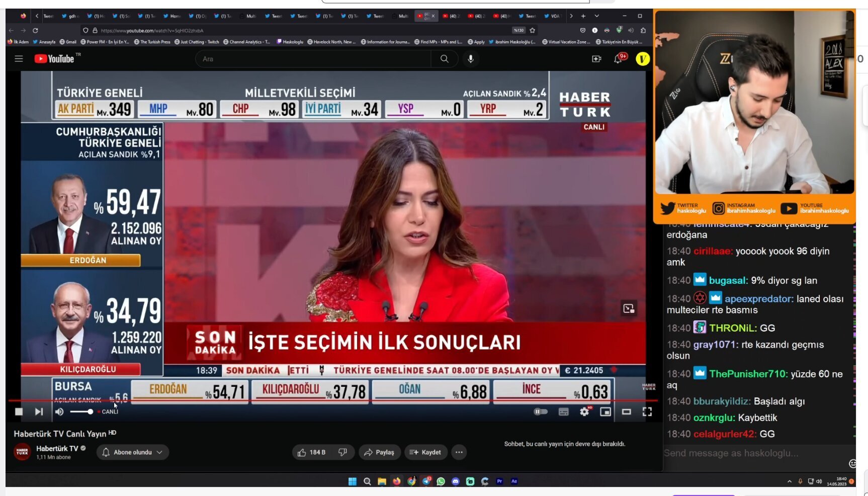
Task: Open the yellow V account avatar menu
Action: click(x=643, y=59)
